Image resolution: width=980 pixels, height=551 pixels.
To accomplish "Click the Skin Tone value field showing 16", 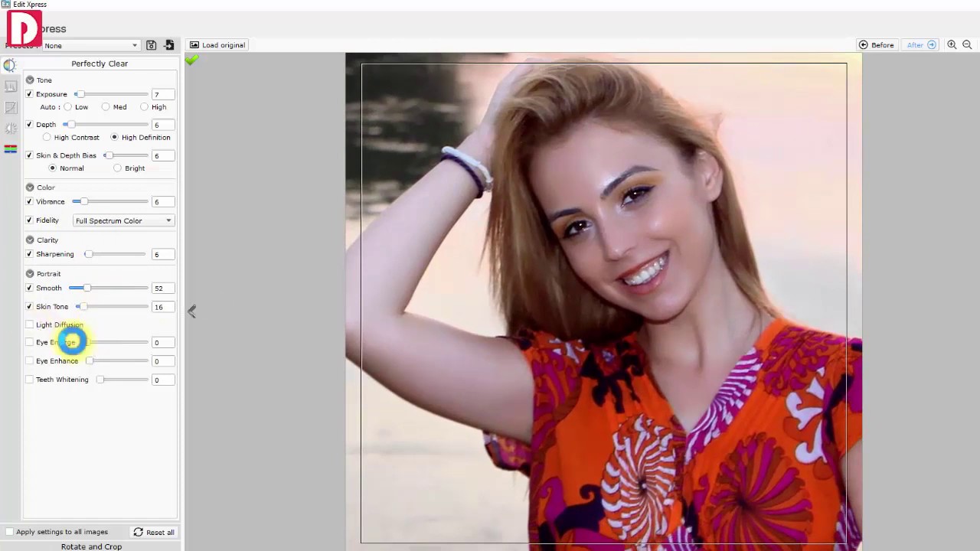I will point(162,307).
